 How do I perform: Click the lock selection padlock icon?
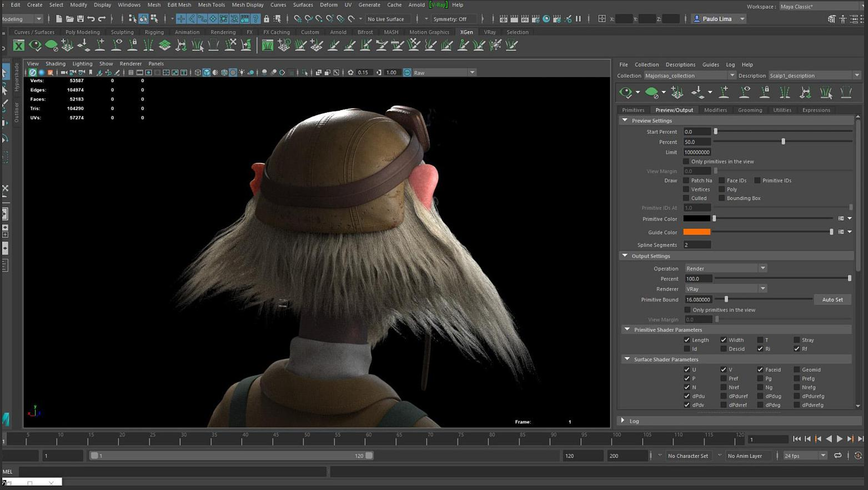[267, 19]
